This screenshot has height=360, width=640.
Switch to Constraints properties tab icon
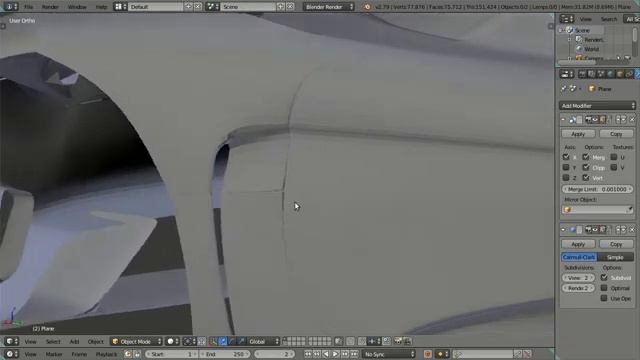[629, 74]
